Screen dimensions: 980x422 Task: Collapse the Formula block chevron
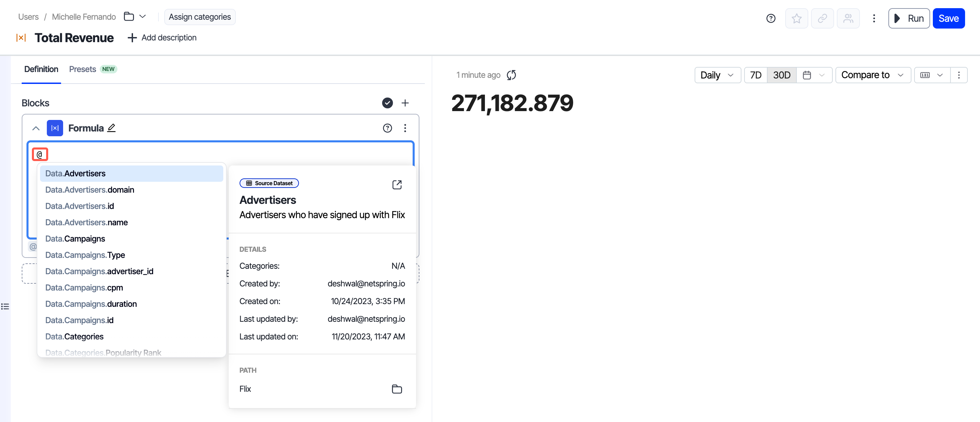[36, 128]
